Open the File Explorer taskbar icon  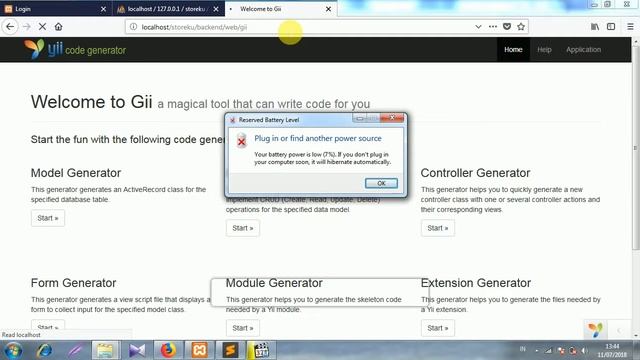[105, 350]
